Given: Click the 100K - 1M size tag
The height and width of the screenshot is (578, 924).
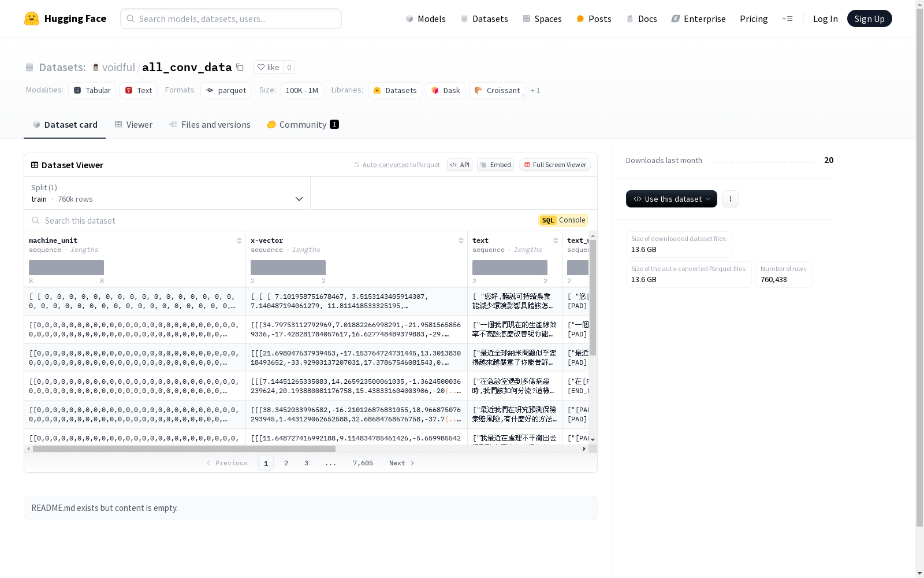Looking at the screenshot, I should coord(302,90).
